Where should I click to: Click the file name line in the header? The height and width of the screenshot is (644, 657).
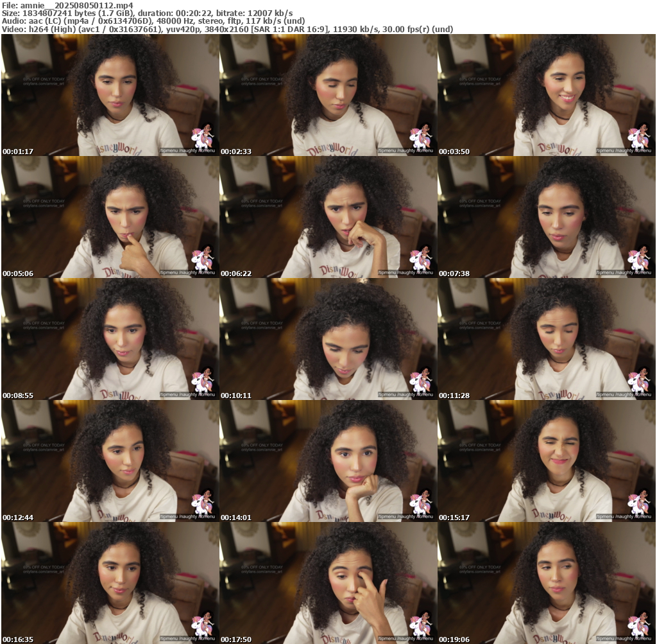(67, 5)
